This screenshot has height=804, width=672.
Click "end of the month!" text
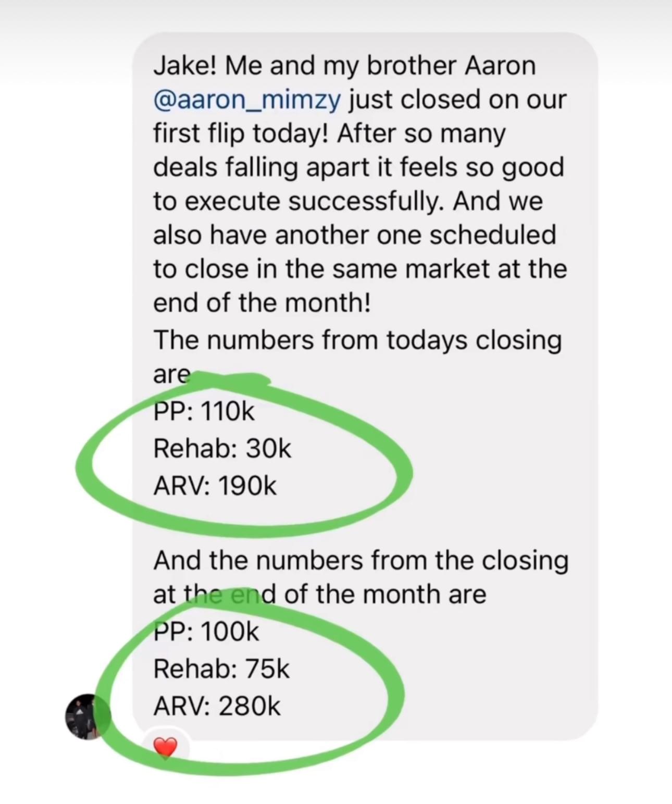262,303
